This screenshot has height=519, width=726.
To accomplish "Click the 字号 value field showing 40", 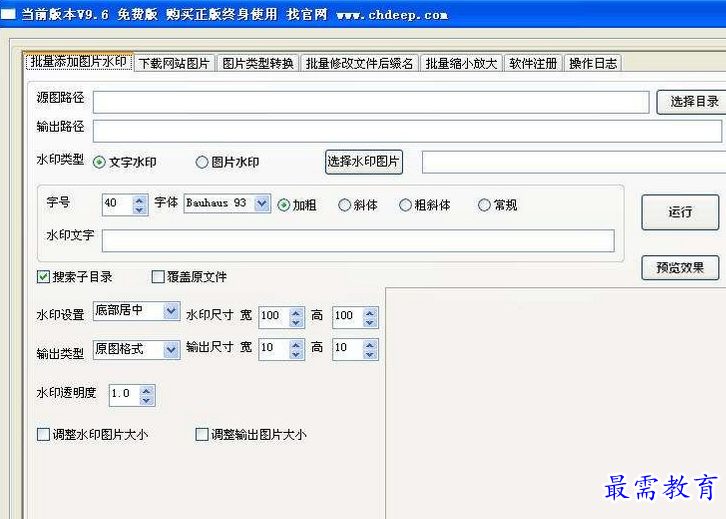I will click(118, 204).
